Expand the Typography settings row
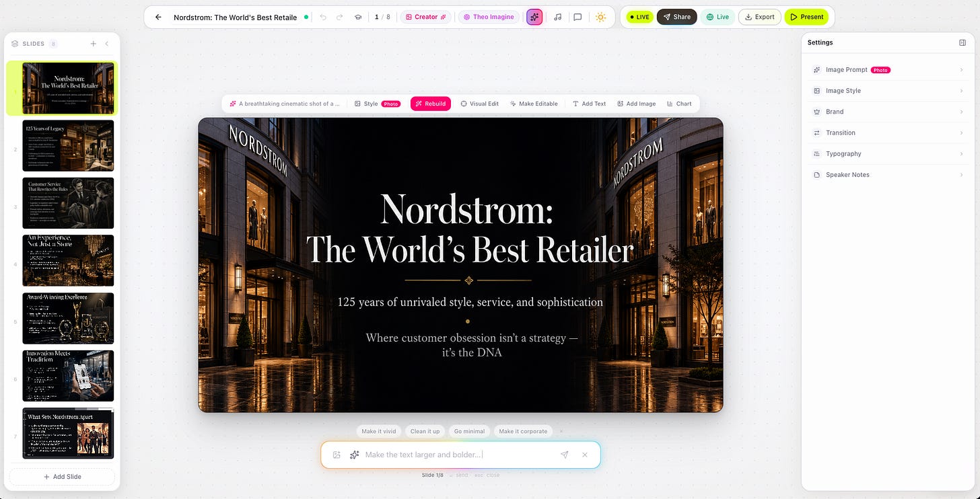The height and width of the screenshot is (499, 980). tap(888, 154)
